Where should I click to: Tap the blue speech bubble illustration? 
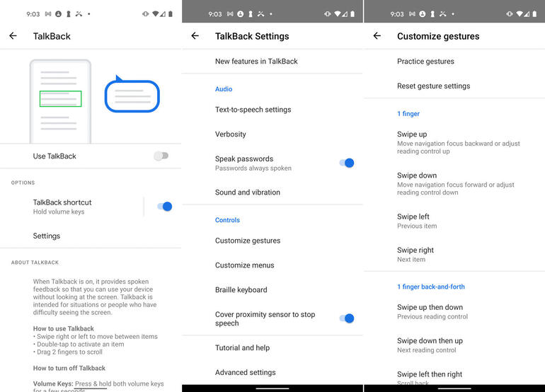[x=132, y=94]
